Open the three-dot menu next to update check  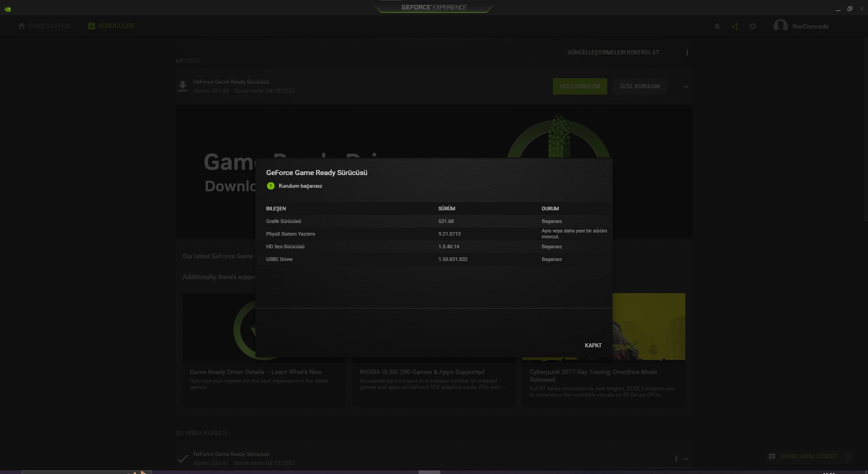[687, 52]
